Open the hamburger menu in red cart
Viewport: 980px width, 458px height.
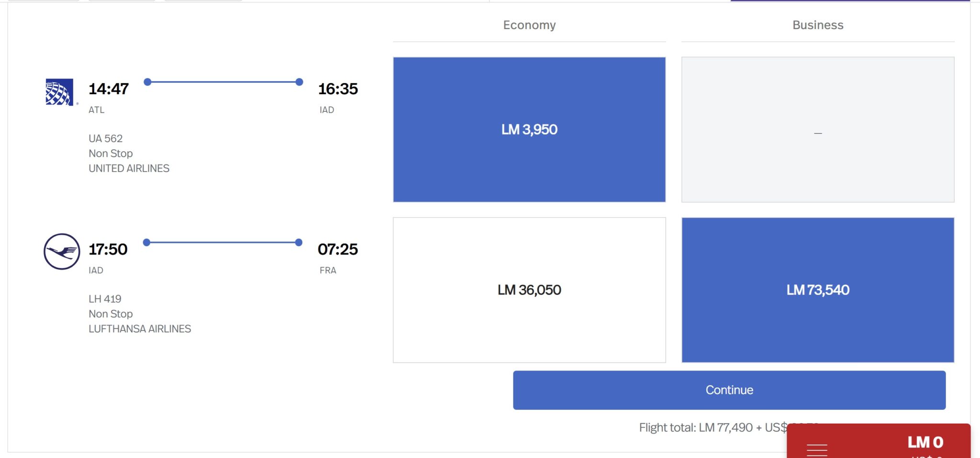(x=817, y=450)
